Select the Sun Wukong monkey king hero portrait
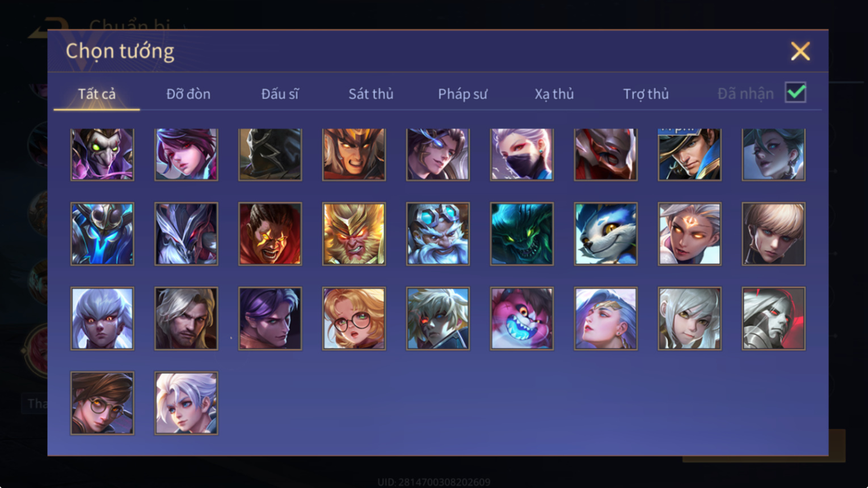The image size is (868, 488). coord(354,234)
